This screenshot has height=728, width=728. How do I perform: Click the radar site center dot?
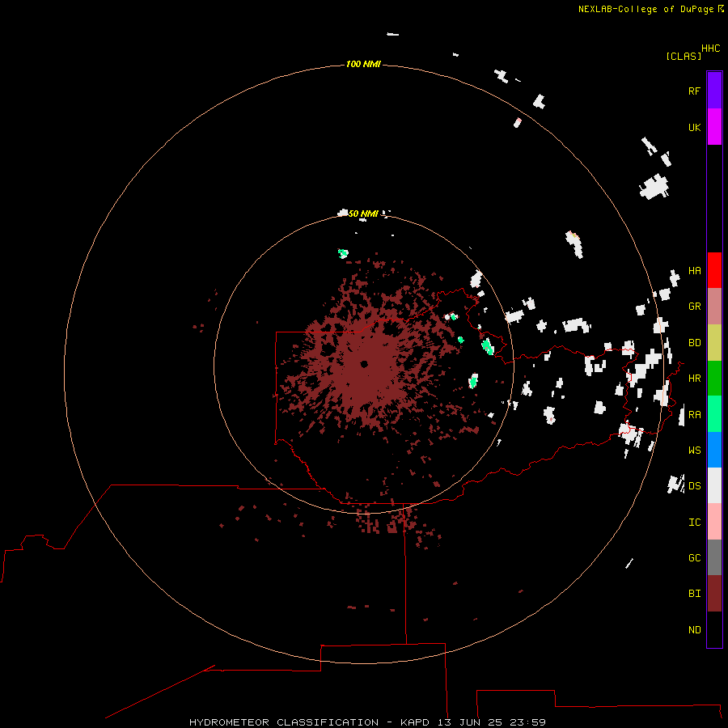pyautogui.click(x=364, y=364)
